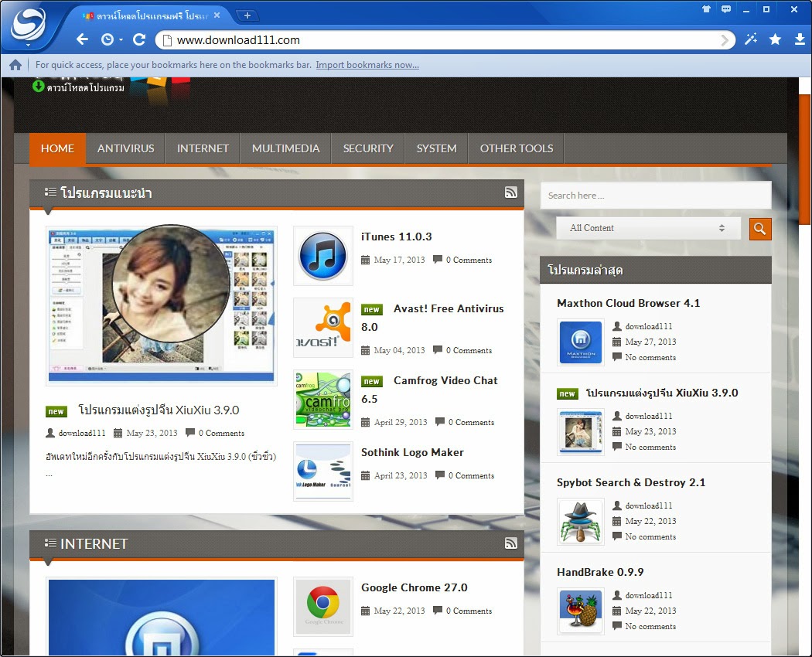Open the INTERNET navigation tab

pyautogui.click(x=203, y=148)
